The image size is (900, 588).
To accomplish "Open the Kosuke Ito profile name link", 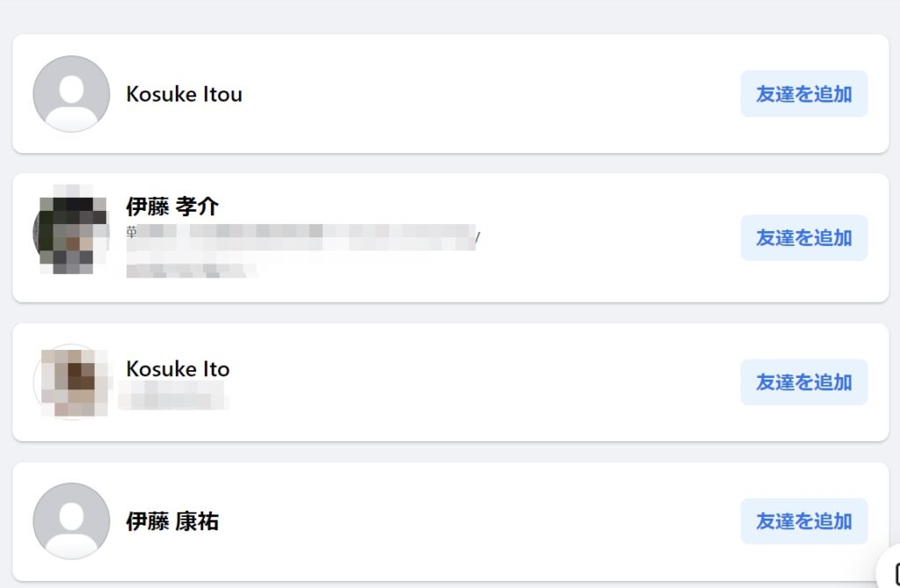I will (178, 369).
